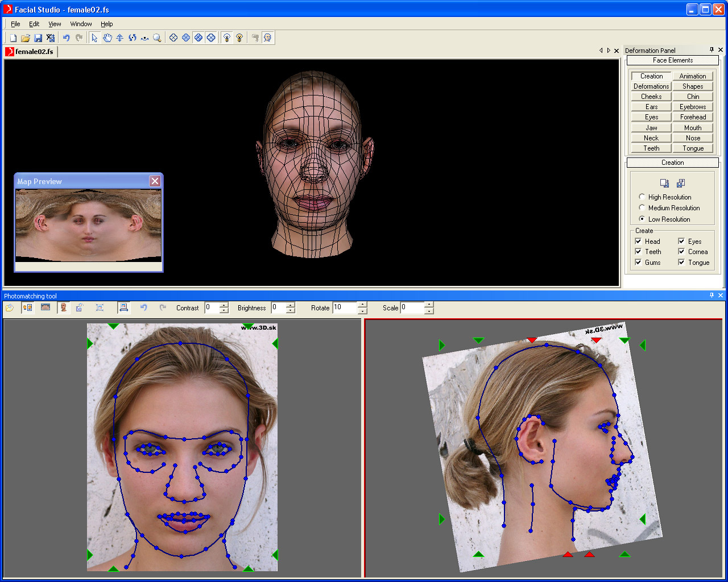
Task: Increase the Rotate value with up arrow
Action: click(362, 305)
